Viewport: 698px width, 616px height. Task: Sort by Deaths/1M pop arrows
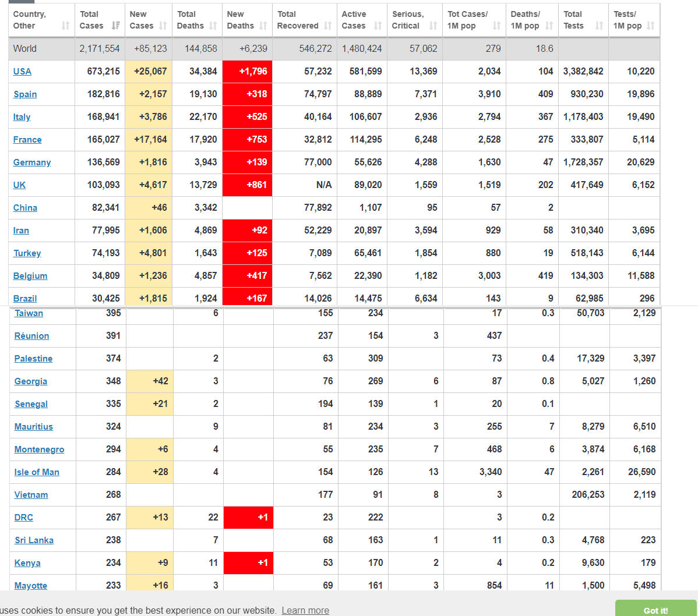tap(549, 26)
